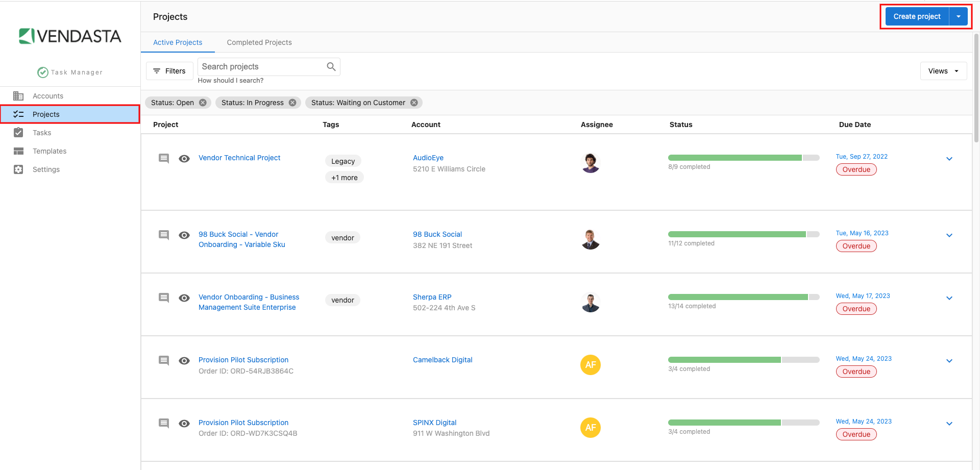Expand the SPINX Digital project row
The width and height of the screenshot is (980, 470).
point(949,424)
